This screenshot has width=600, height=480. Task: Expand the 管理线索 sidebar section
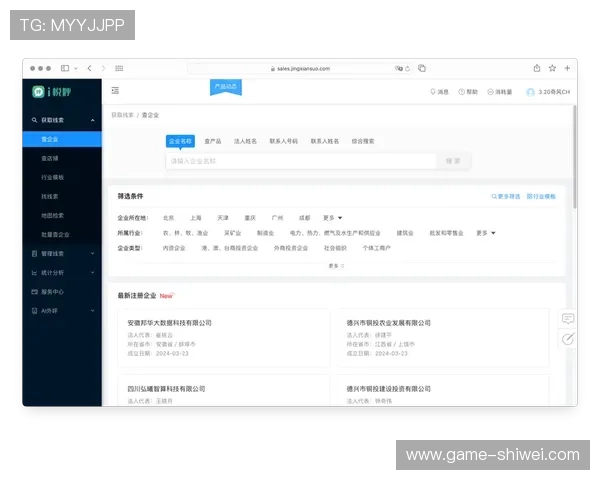coord(93,253)
